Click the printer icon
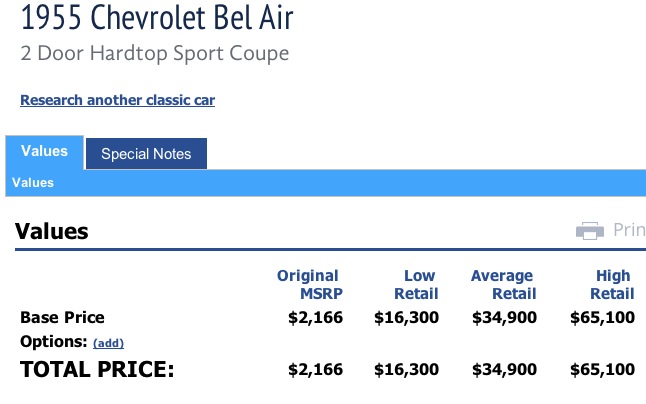The width and height of the screenshot is (646, 404). tap(590, 231)
